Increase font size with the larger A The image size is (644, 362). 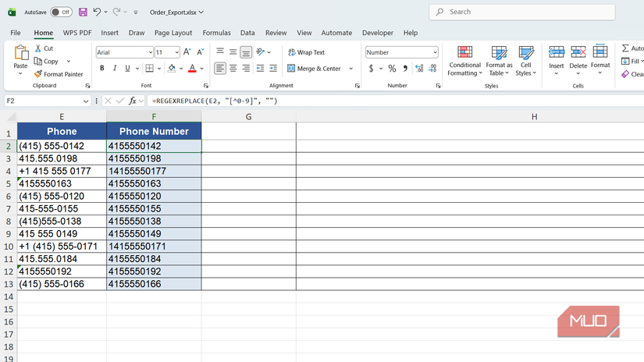point(187,52)
